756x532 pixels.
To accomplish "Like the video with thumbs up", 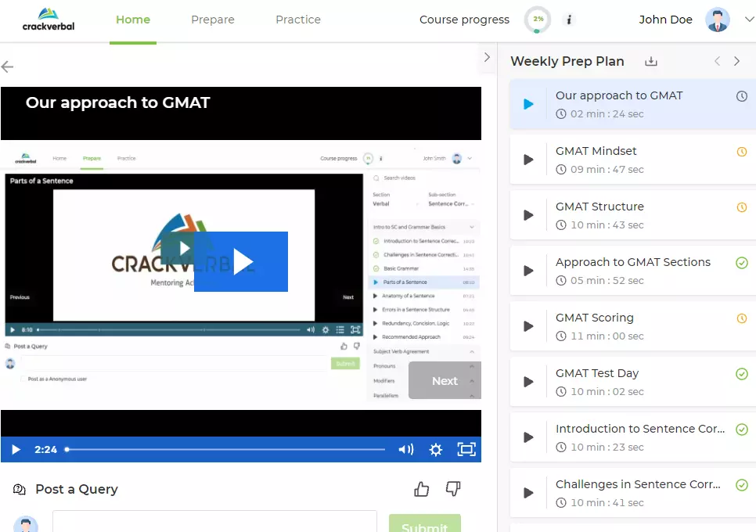I will [x=421, y=489].
